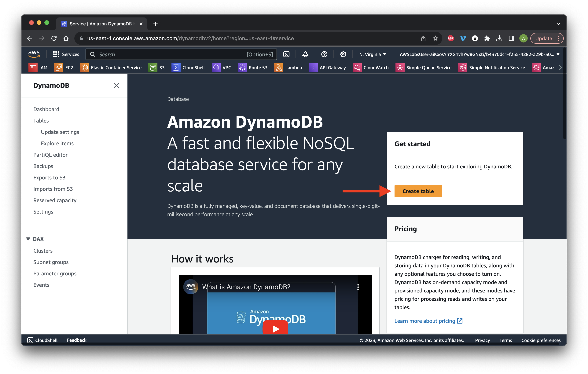Open AdBlock Plus extension
The height and width of the screenshot is (374, 588).
tap(450, 38)
